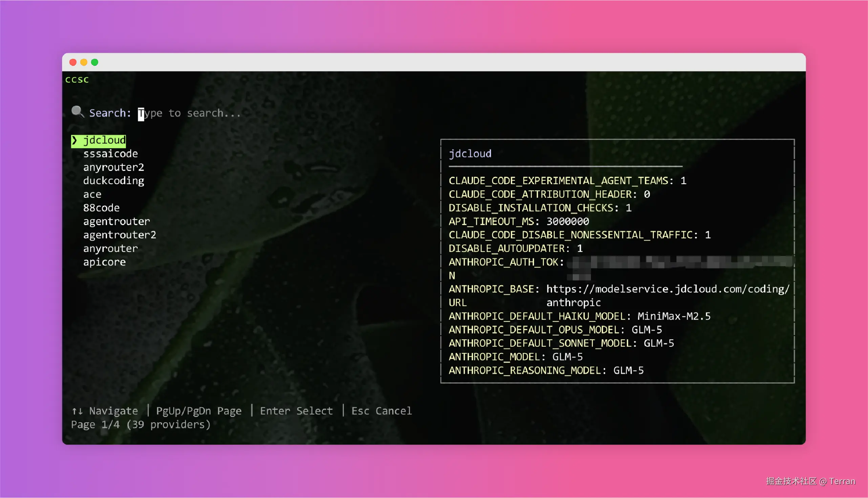The image size is (868, 498).
Task: Click the jdcloud modelservice base URL
Action: 668,289
